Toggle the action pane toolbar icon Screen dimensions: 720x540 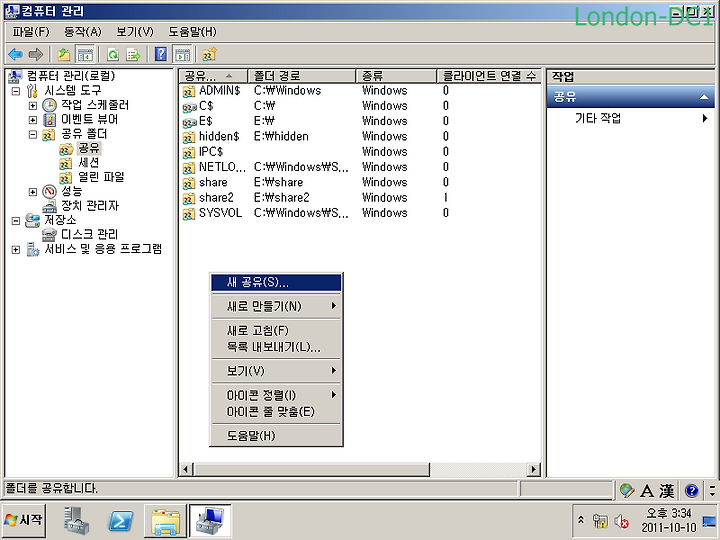(182, 55)
